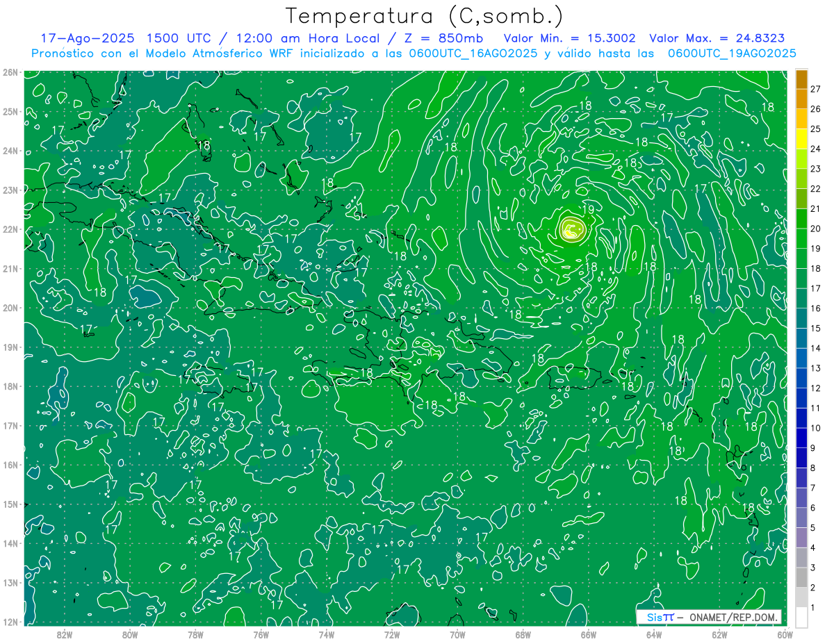Click the "24N" latitude tick label
Viewport: 834px width, 644px height.
pos(10,151)
